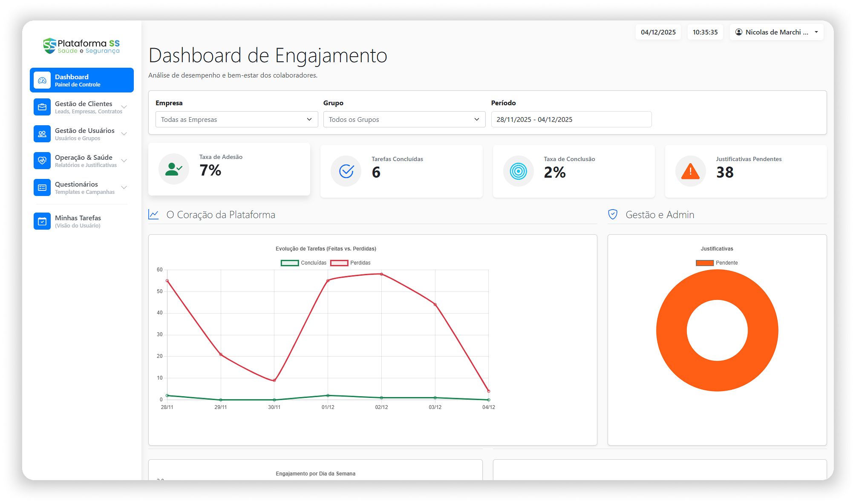
Task: Click the green user-check Taxa de Adesão icon
Action: coord(174,169)
